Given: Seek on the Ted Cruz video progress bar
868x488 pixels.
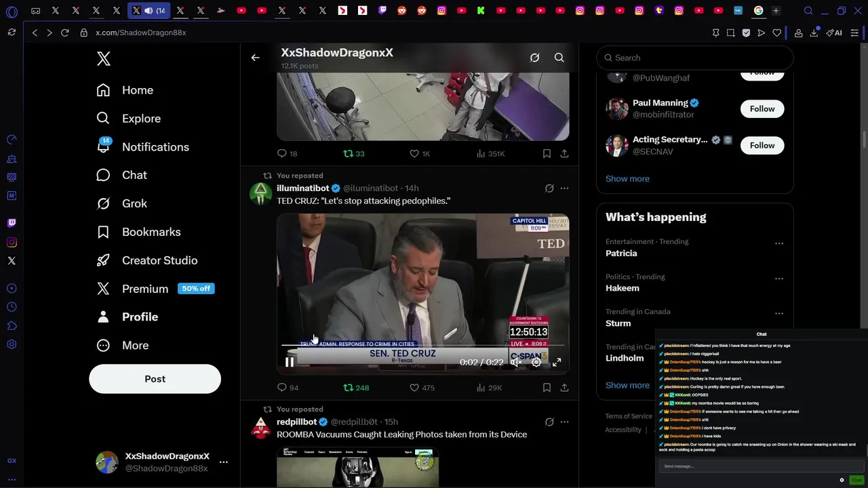Looking at the screenshot, I should click(423, 345).
